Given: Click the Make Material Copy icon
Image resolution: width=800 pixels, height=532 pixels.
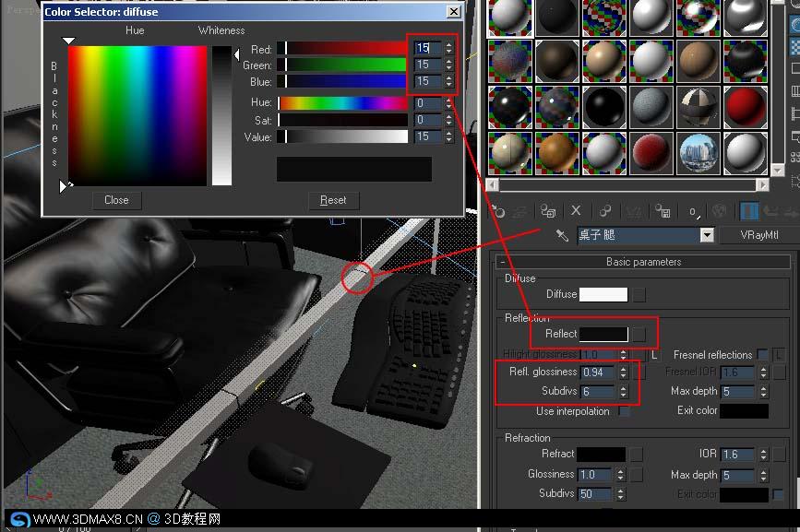Looking at the screenshot, I should pyautogui.click(x=605, y=211).
